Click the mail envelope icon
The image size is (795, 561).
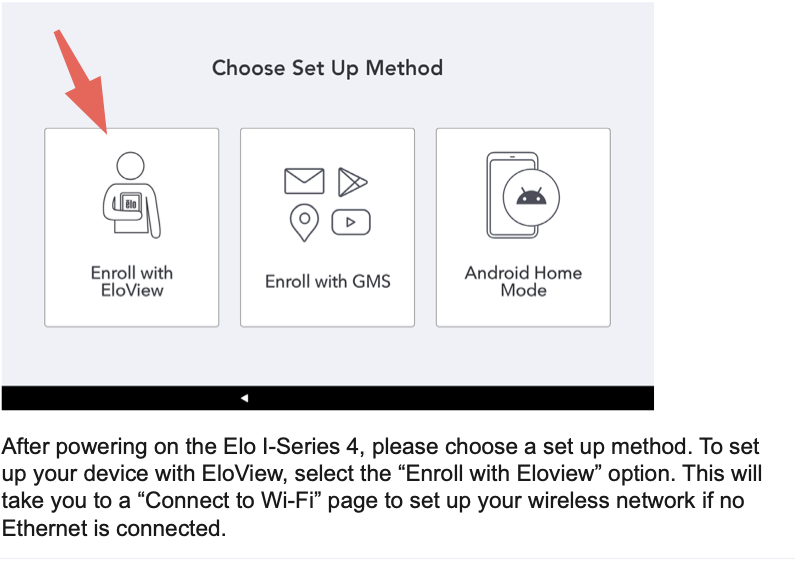[304, 181]
